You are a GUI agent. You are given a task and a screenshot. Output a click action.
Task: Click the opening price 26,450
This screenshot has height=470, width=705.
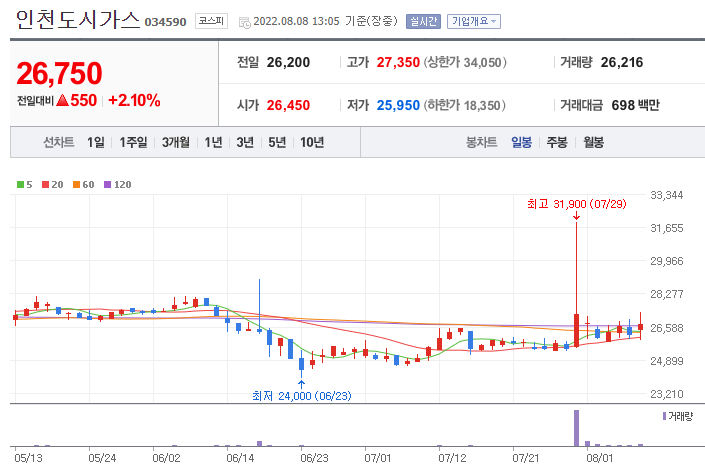(288, 105)
